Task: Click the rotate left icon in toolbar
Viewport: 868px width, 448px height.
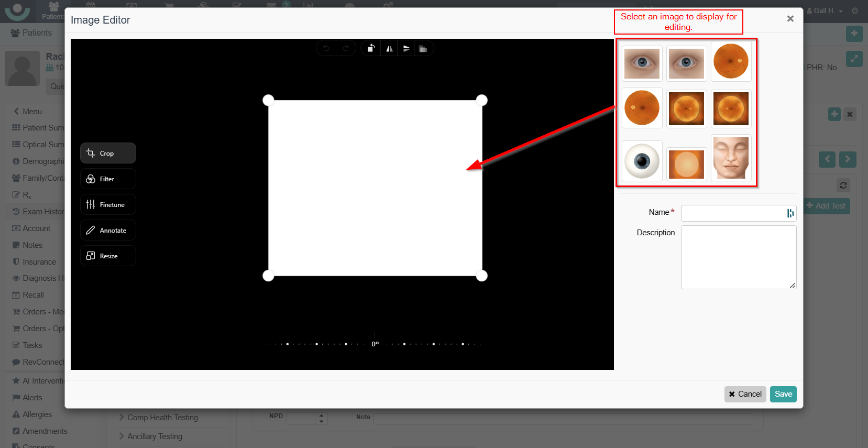Action: [371, 49]
